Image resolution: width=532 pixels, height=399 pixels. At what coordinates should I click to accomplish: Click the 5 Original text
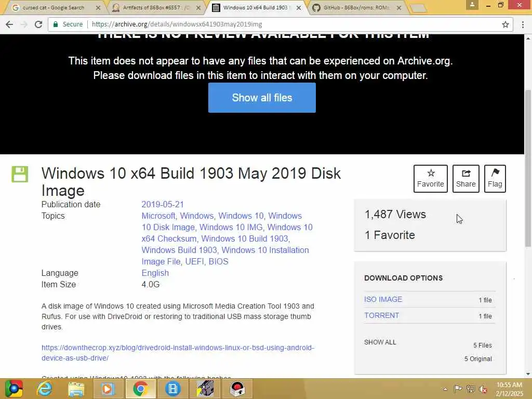[x=478, y=359]
